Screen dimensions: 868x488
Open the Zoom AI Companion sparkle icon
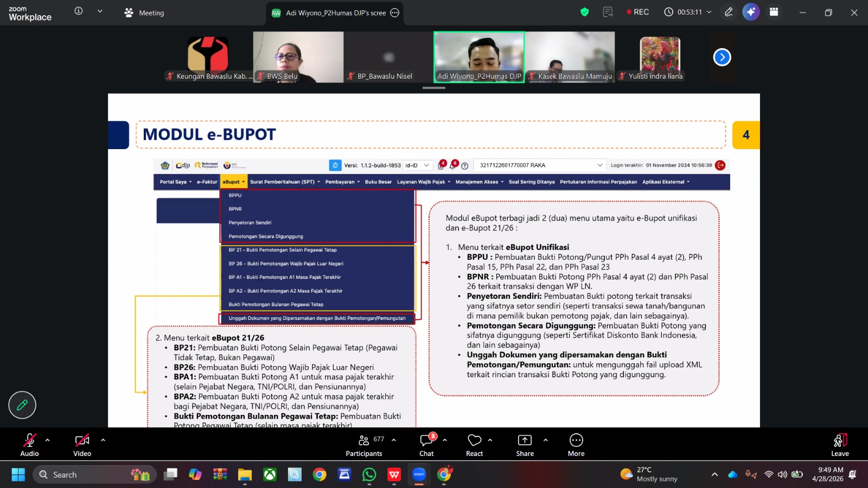click(751, 12)
